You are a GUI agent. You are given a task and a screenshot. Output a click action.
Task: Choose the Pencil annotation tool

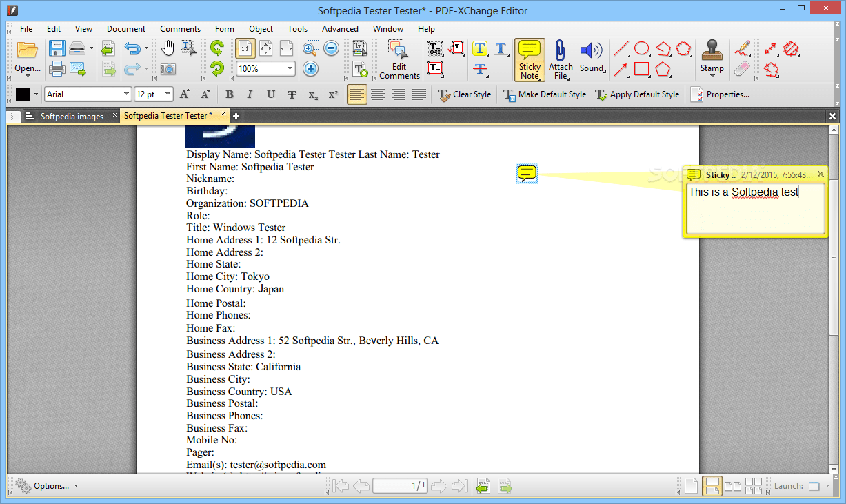coord(743,48)
